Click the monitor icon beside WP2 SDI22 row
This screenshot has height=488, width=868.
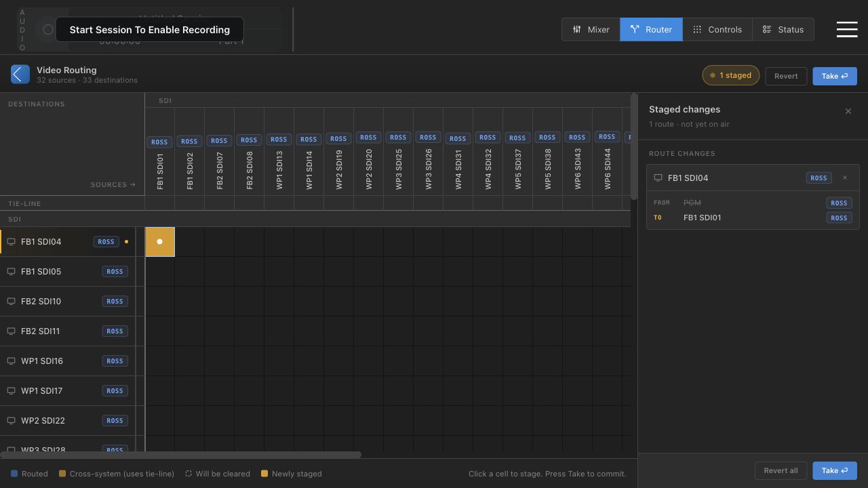tap(11, 421)
